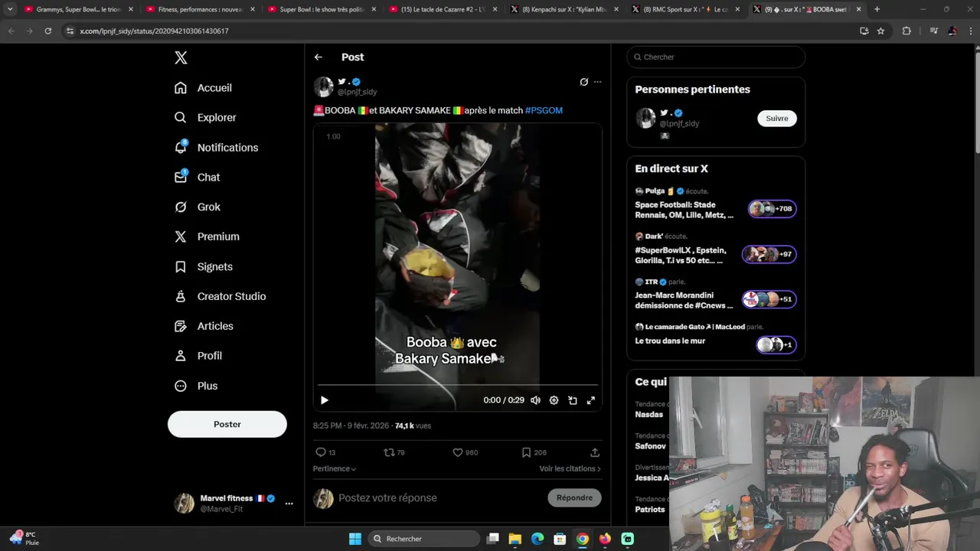Open Jean-Marc Morandini live space

pyautogui.click(x=715, y=295)
